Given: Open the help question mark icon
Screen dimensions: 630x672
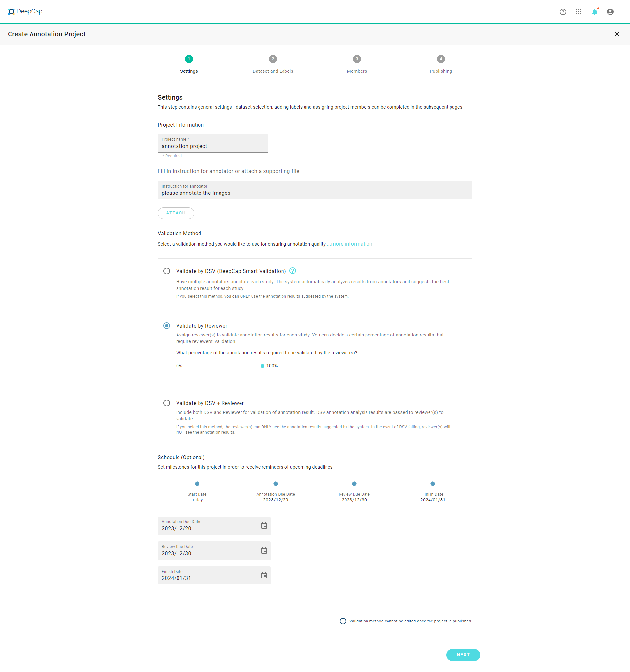Looking at the screenshot, I should click(x=563, y=12).
